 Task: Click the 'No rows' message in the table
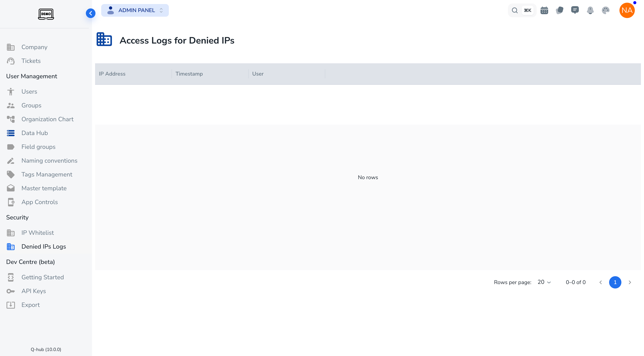coord(368,177)
